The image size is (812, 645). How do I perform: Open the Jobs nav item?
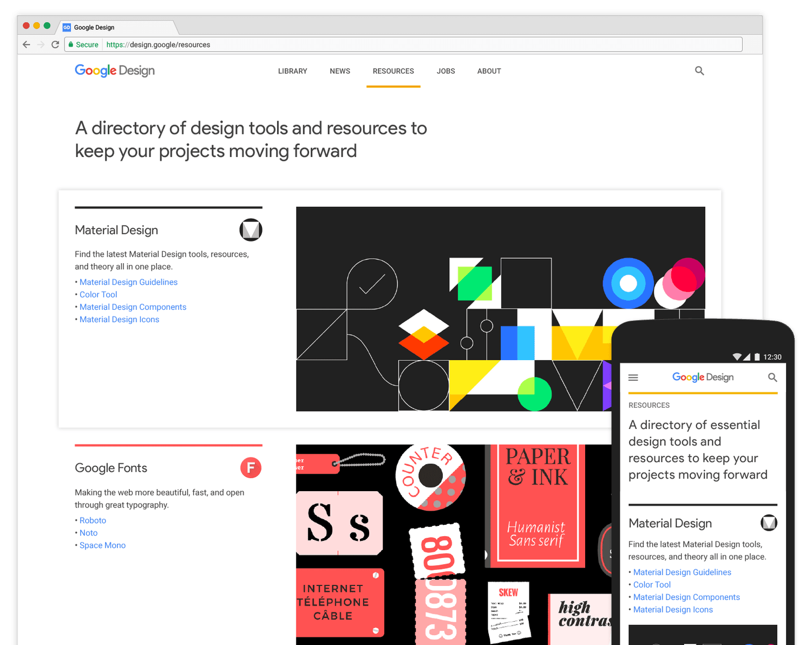446,71
